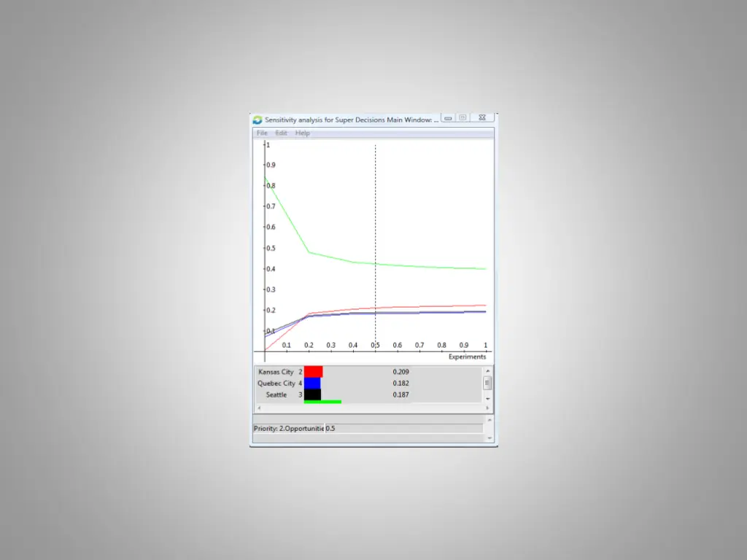Minimize the Sensitivity analysis window
The height and width of the screenshot is (560, 747).
448,117
